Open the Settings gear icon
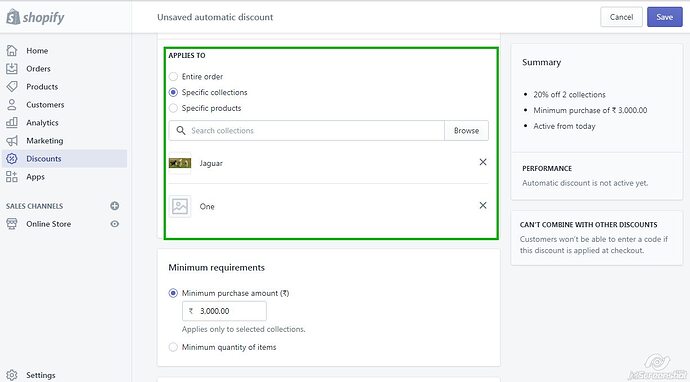This screenshot has height=382, width=690. click(x=12, y=375)
